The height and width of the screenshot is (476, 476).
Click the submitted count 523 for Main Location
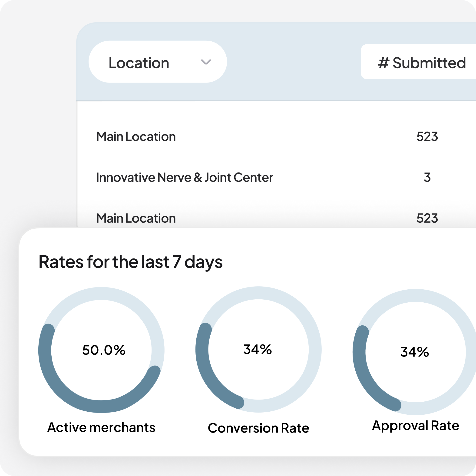click(427, 136)
